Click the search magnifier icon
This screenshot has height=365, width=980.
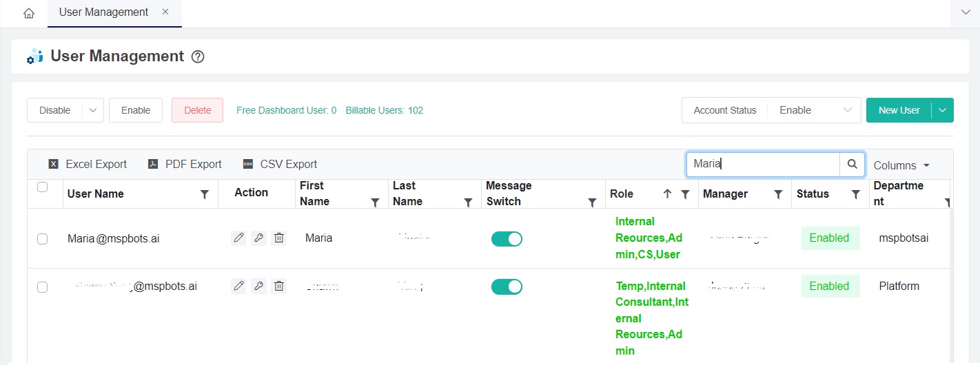(852, 165)
